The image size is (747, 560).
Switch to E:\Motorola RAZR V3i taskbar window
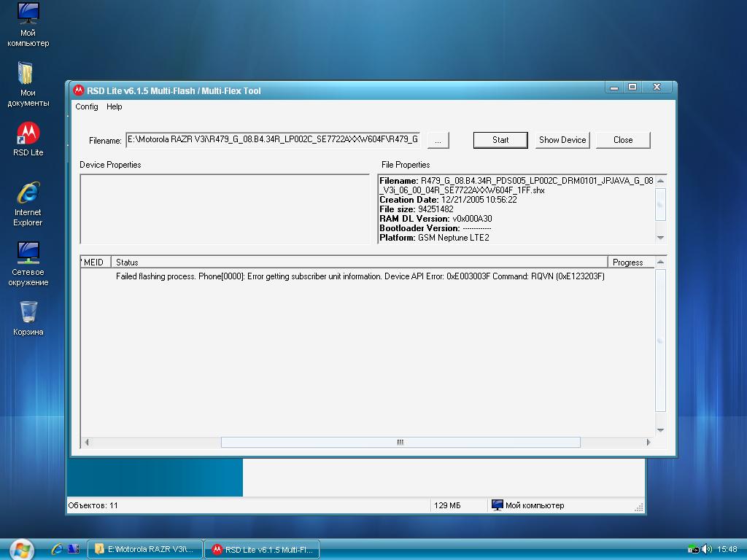(x=145, y=550)
